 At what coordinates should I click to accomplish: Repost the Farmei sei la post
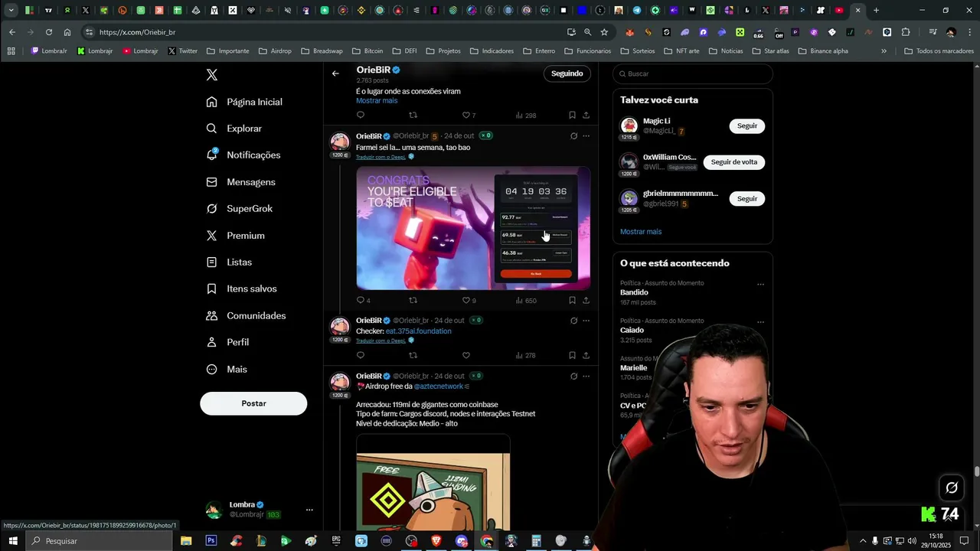(x=413, y=301)
